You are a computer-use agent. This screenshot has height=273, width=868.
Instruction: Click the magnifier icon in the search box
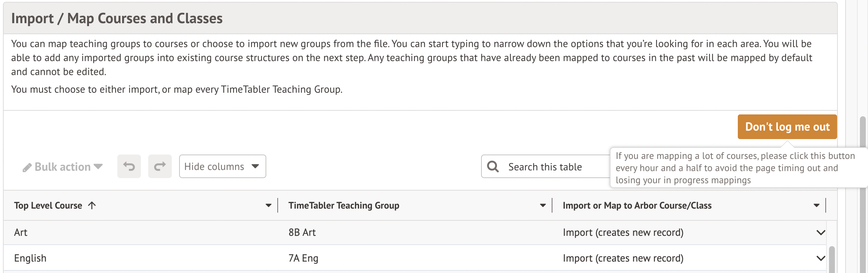[493, 167]
